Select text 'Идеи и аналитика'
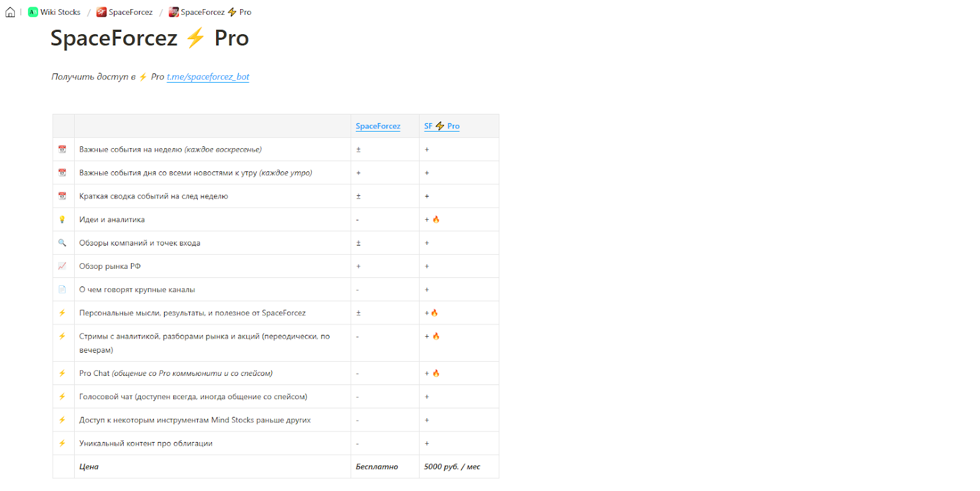This screenshot has width=980, height=491. coord(112,220)
